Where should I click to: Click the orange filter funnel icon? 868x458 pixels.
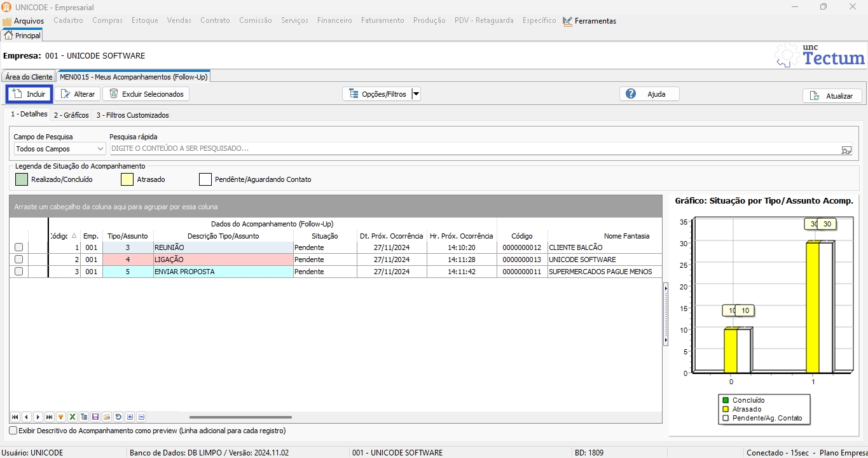(x=61, y=417)
